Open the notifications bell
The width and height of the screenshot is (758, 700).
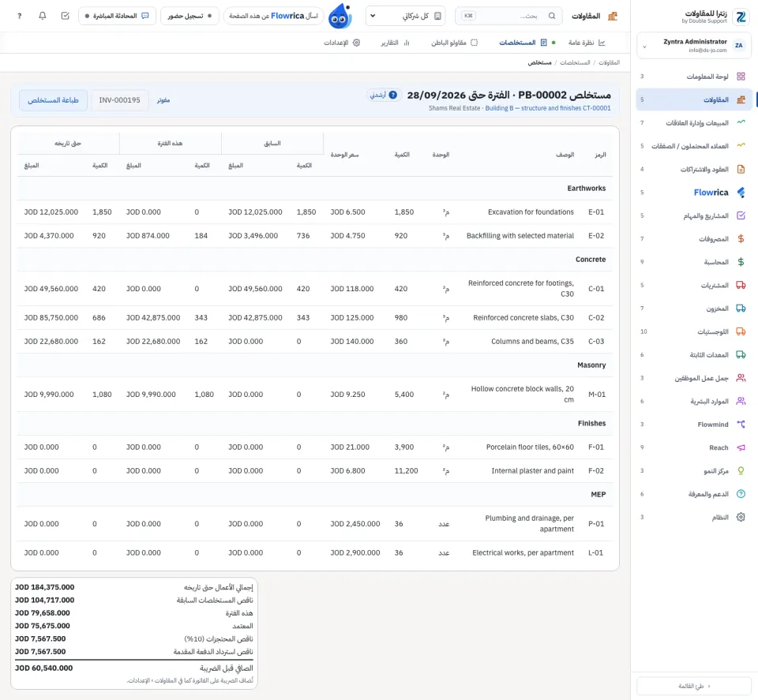[43, 16]
